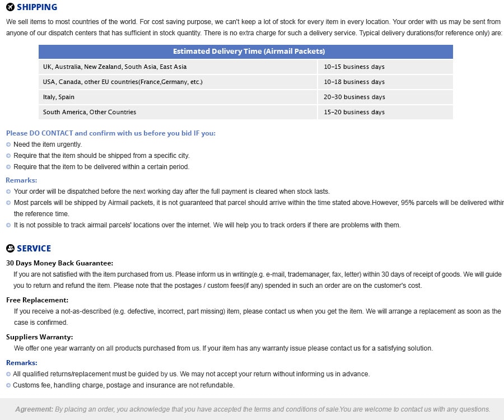Click bullet icon beside Your order will be dispatched

(8, 192)
